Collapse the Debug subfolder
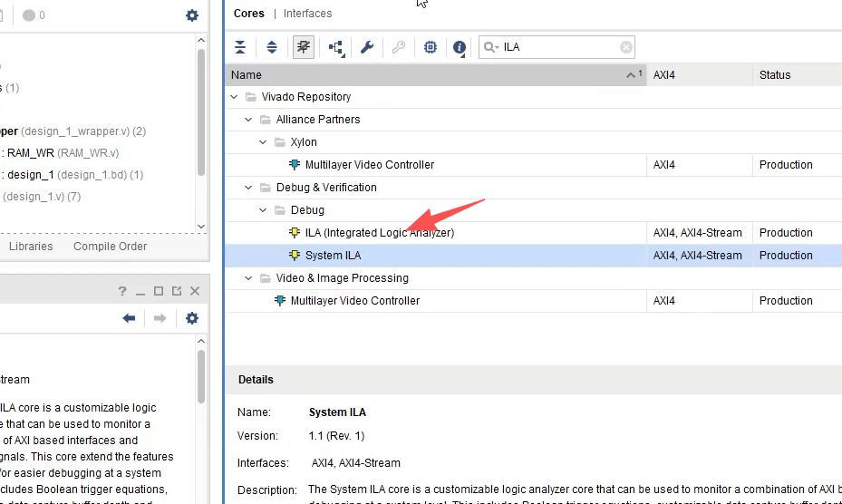Viewport: 842px width, 504px height. pyautogui.click(x=263, y=210)
